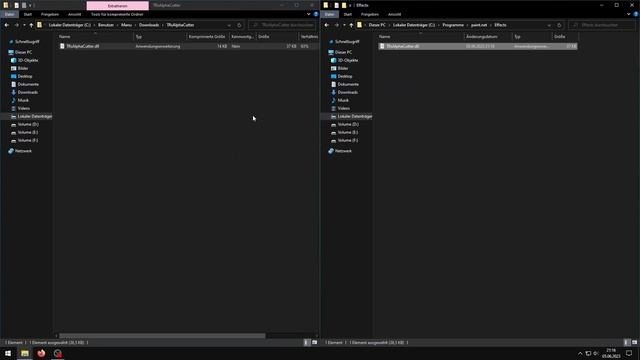Select Dieser PC in left window sidebar
Viewport: 640px width, 360px height.
click(x=23, y=52)
